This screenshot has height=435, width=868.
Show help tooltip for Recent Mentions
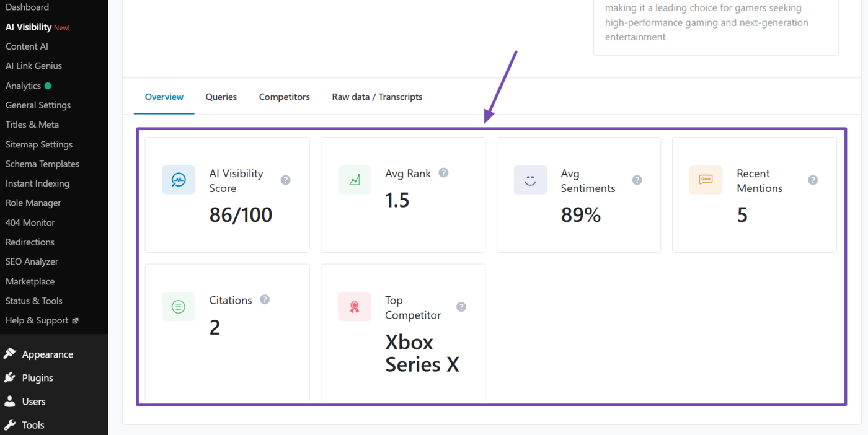pos(813,180)
